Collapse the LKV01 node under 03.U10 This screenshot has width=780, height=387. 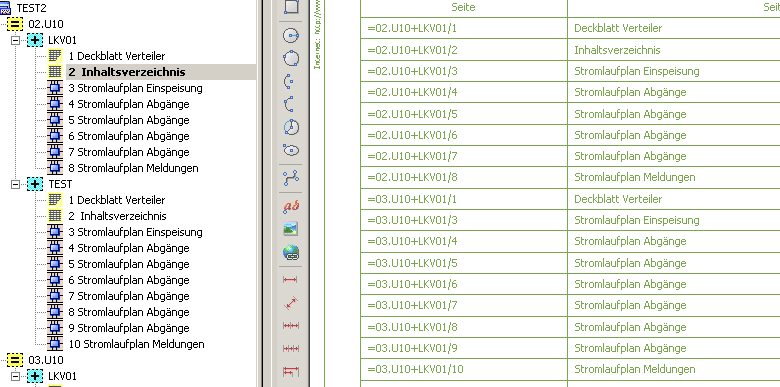16,376
